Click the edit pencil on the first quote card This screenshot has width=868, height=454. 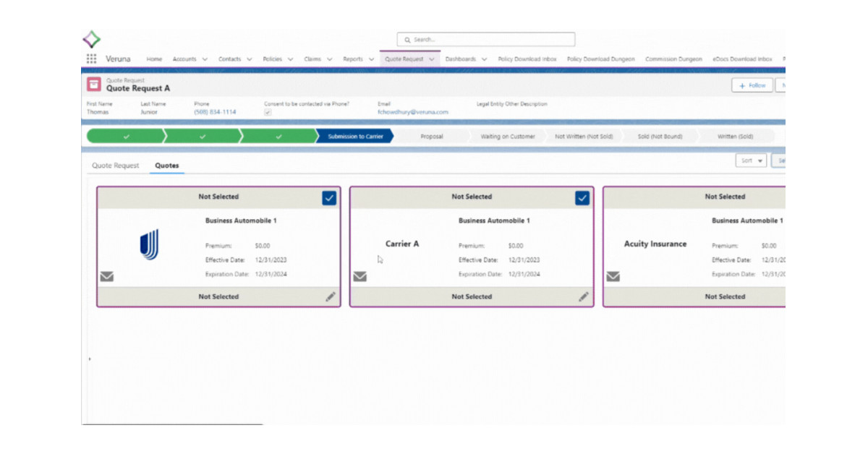tap(331, 296)
